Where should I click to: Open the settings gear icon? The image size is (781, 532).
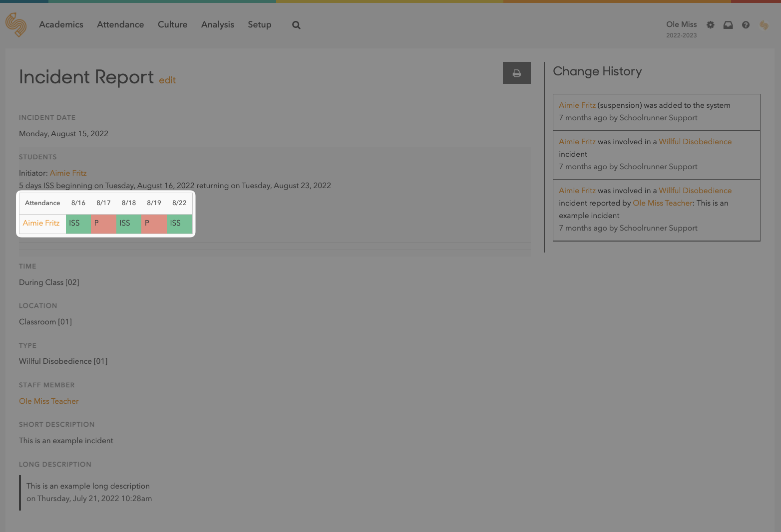710,25
